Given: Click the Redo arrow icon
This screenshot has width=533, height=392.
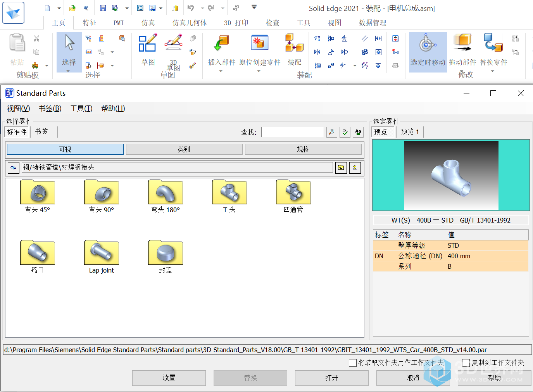Looking at the screenshot, I should click(x=211, y=8).
